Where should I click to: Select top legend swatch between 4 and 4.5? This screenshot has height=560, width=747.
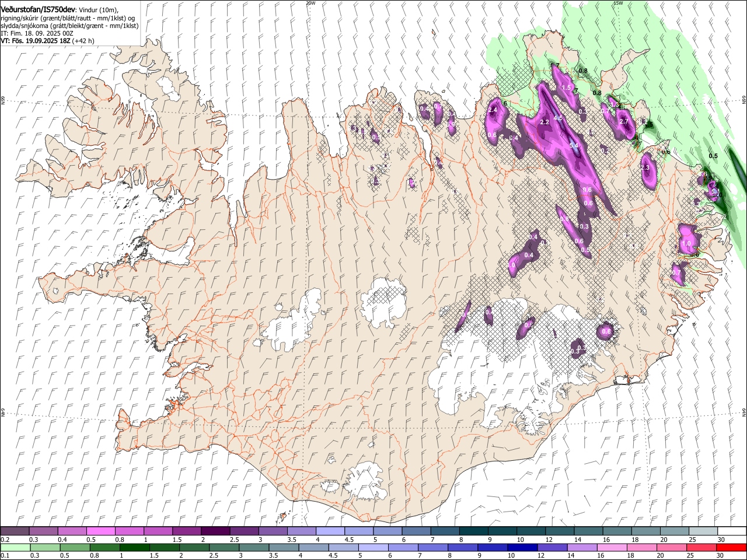[x=330, y=531]
